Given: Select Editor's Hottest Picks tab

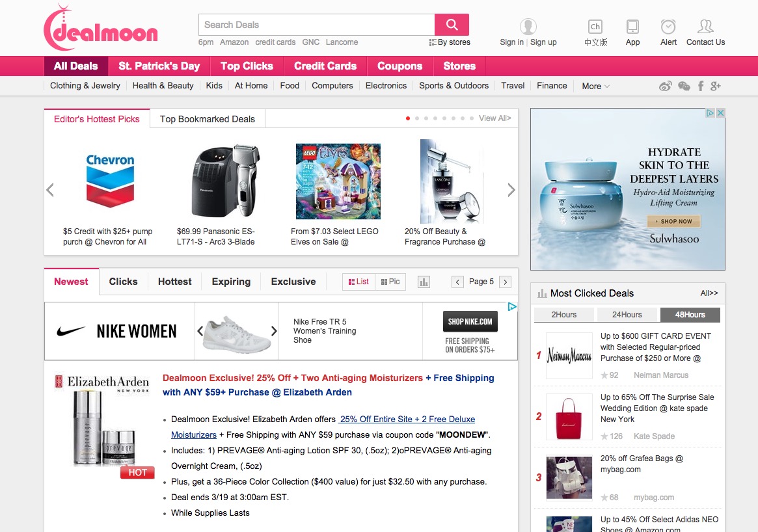Looking at the screenshot, I should (97, 119).
